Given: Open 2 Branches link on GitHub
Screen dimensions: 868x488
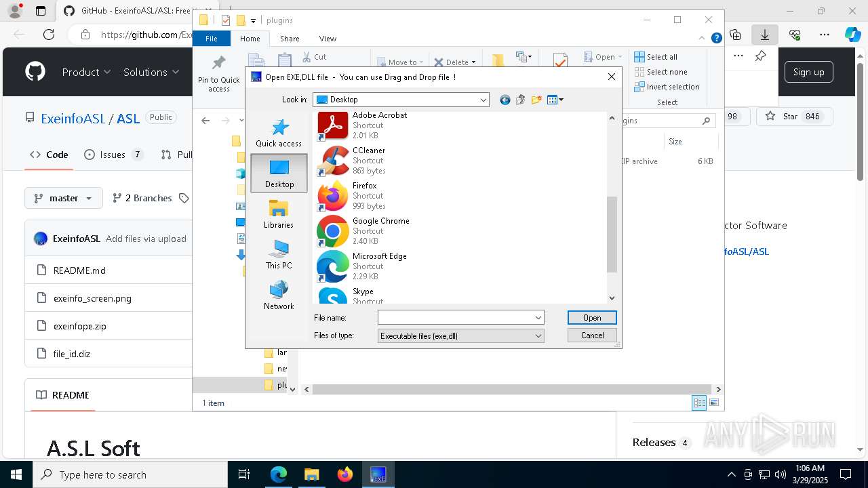Looking at the screenshot, I should point(142,198).
